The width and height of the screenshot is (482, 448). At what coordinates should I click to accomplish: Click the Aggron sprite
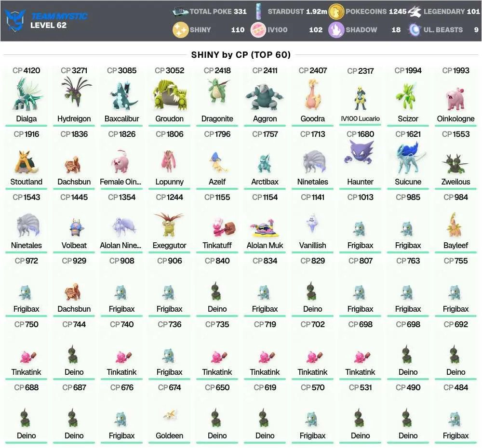click(x=265, y=97)
